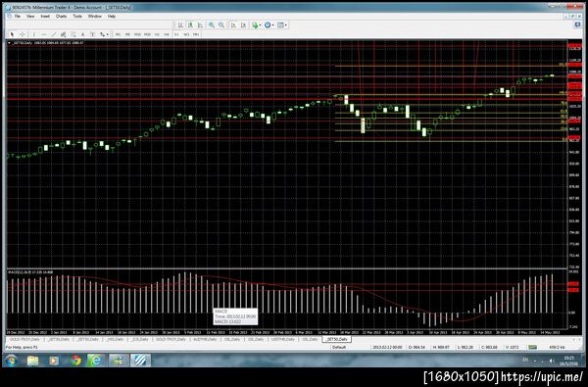
Task: Choose the equidistant channel tool
Action: 63,34
